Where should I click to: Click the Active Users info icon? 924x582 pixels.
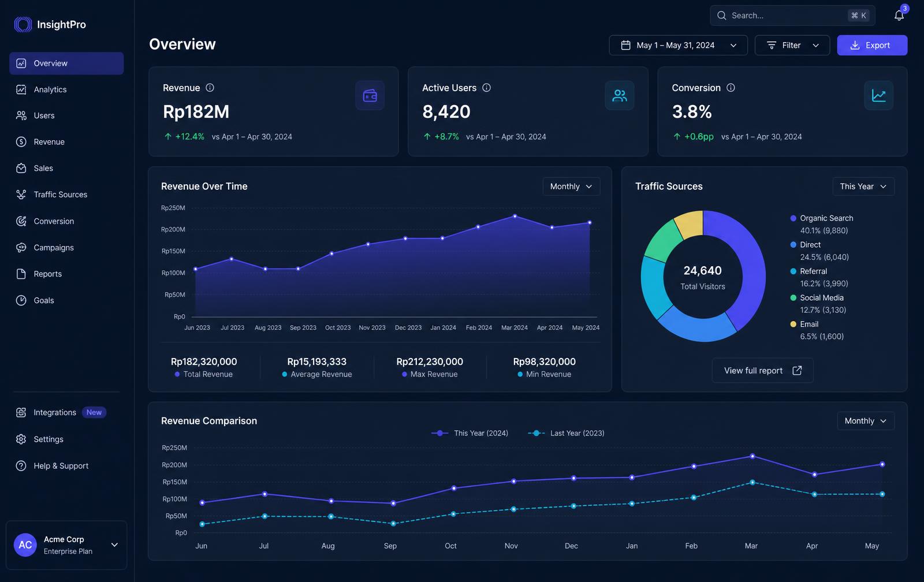(x=487, y=88)
